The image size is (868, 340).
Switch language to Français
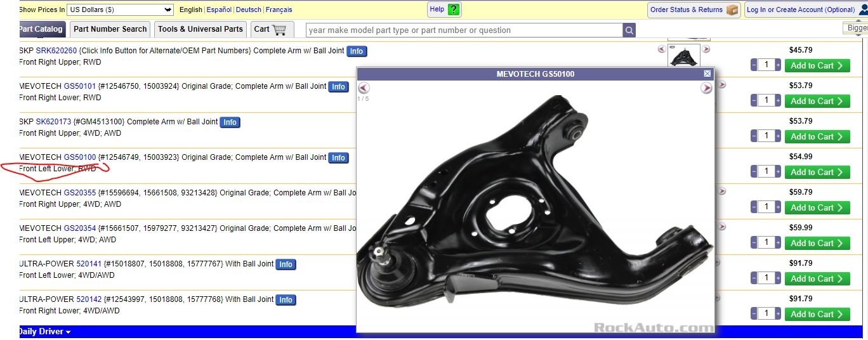tap(279, 10)
